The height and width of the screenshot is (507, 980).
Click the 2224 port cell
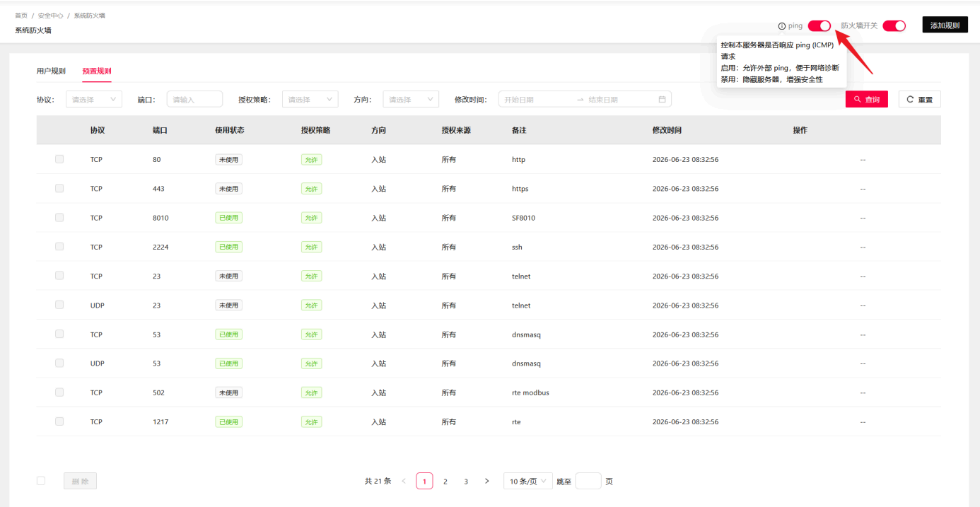click(161, 247)
